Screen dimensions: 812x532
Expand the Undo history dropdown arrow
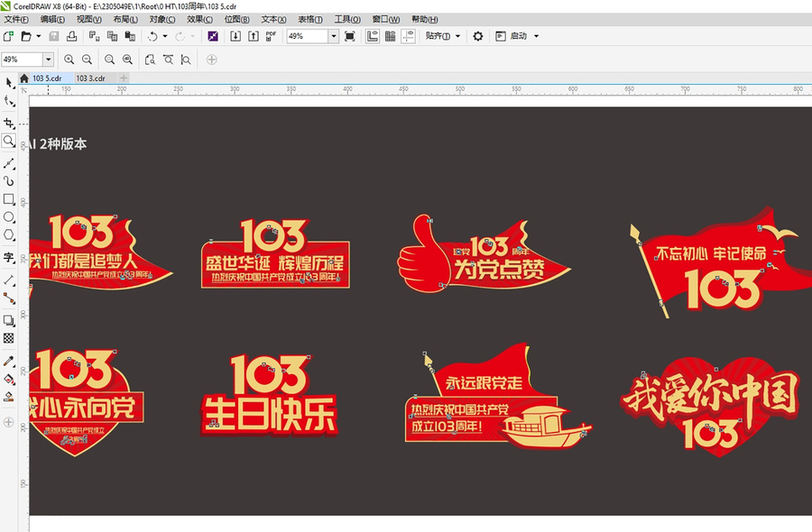tap(165, 36)
